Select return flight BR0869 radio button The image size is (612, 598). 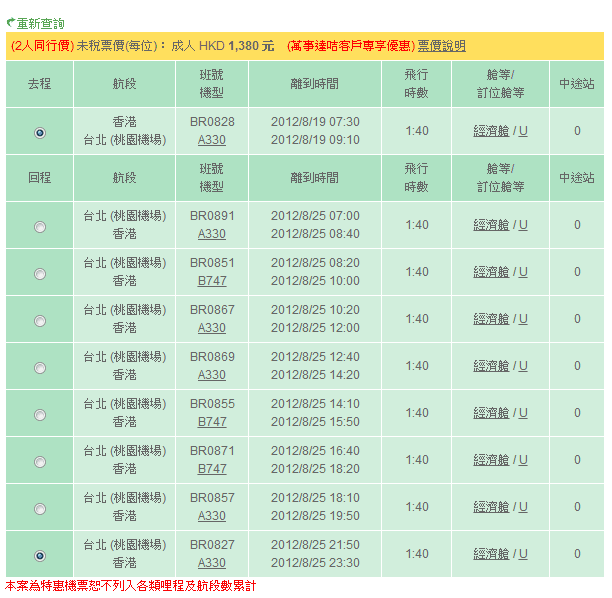point(40,368)
